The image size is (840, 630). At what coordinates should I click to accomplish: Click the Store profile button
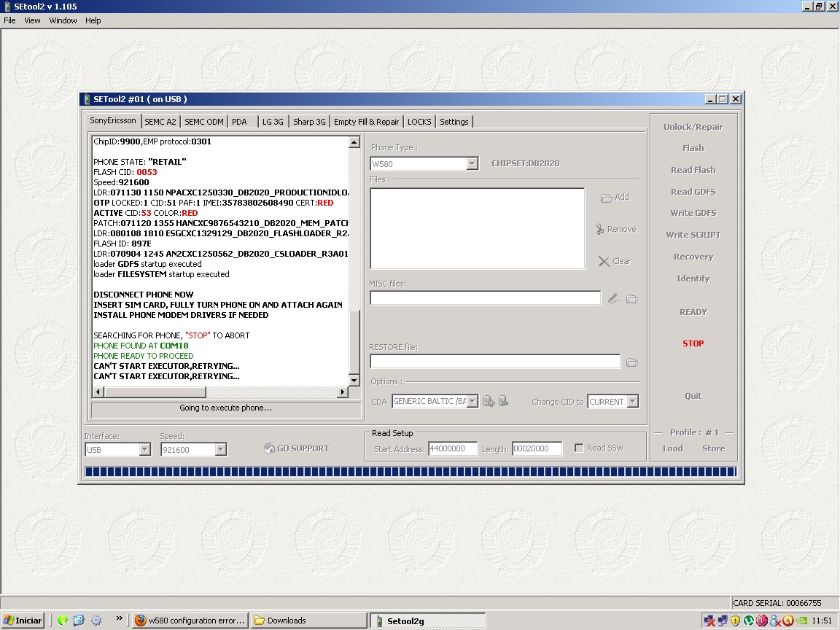tap(714, 448)
